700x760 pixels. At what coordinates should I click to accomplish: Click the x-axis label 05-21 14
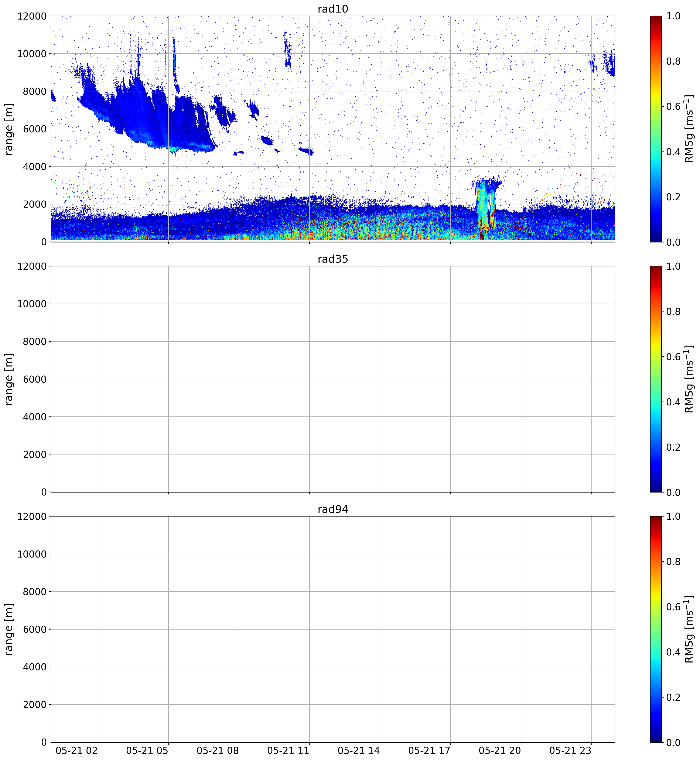[359, 750]
